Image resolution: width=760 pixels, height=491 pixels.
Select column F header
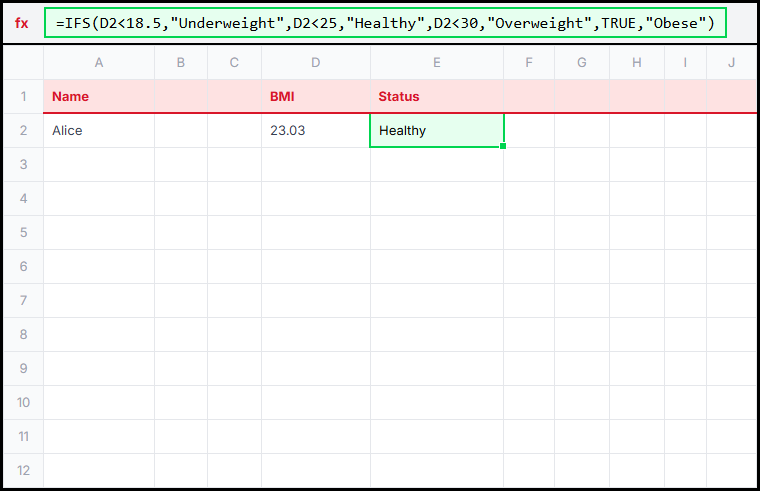(529, 63)
